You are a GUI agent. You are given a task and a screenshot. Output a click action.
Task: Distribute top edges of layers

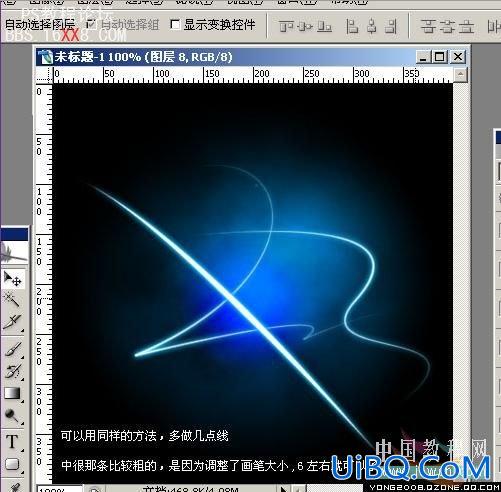pos(428,26)
